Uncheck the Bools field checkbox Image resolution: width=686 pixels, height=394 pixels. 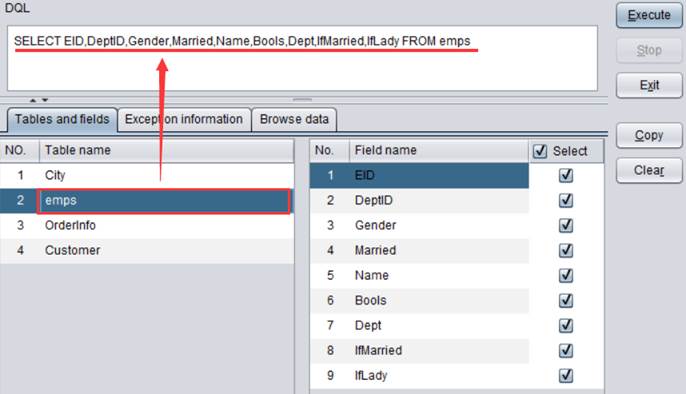566,300
